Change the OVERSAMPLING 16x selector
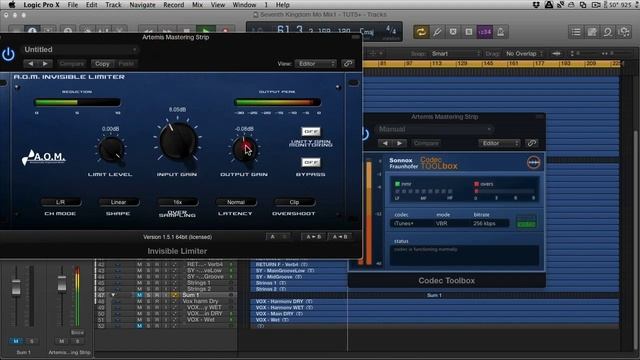The image size is (640, 360). point(177,202)
